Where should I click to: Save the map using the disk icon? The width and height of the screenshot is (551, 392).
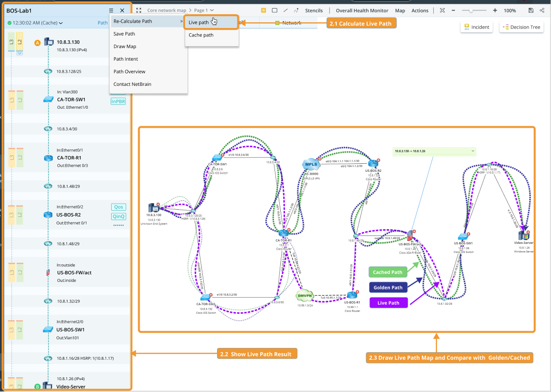pyautogui.click(x=531, y=10)
